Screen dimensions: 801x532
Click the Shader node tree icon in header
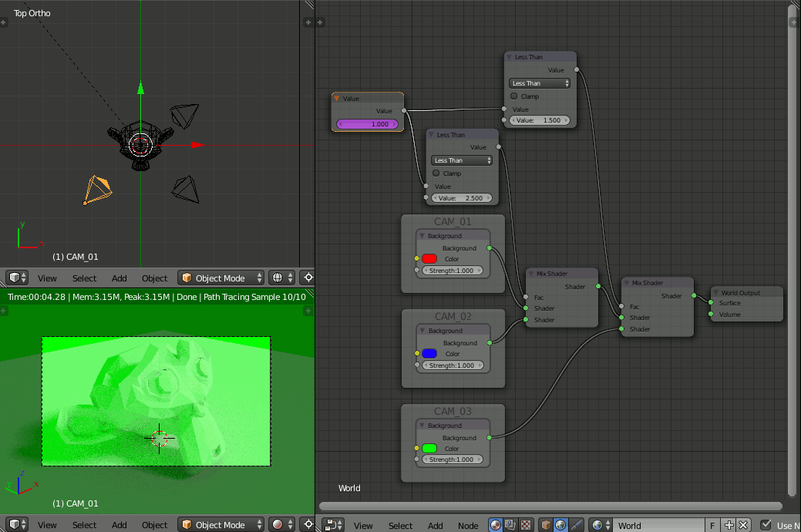point(496,525)
